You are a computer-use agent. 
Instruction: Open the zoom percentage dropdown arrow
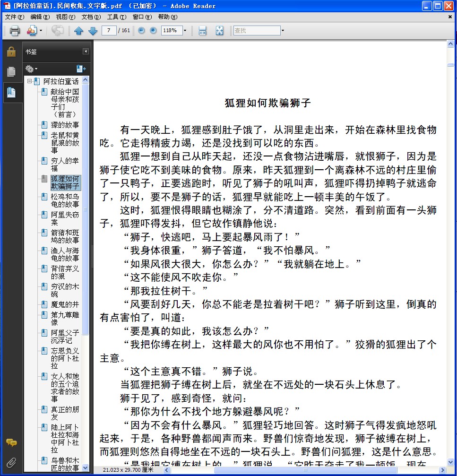[185, 30]
